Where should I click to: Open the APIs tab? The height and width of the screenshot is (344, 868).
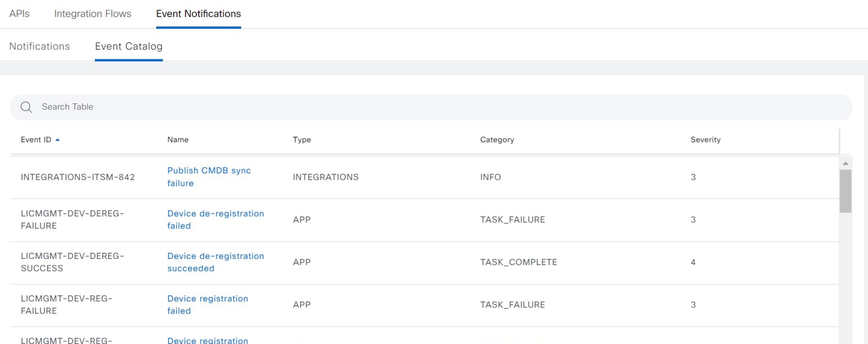tap(19, 14)
